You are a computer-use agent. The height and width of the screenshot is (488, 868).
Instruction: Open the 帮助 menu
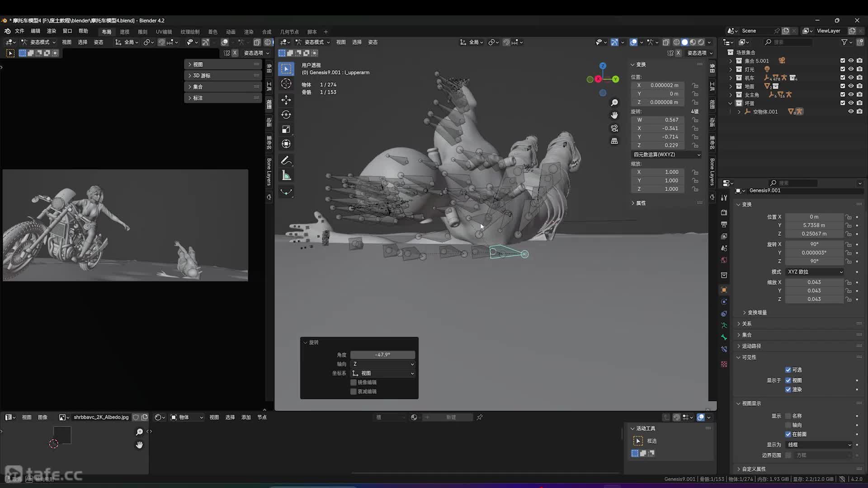click(x=83, y=31)
